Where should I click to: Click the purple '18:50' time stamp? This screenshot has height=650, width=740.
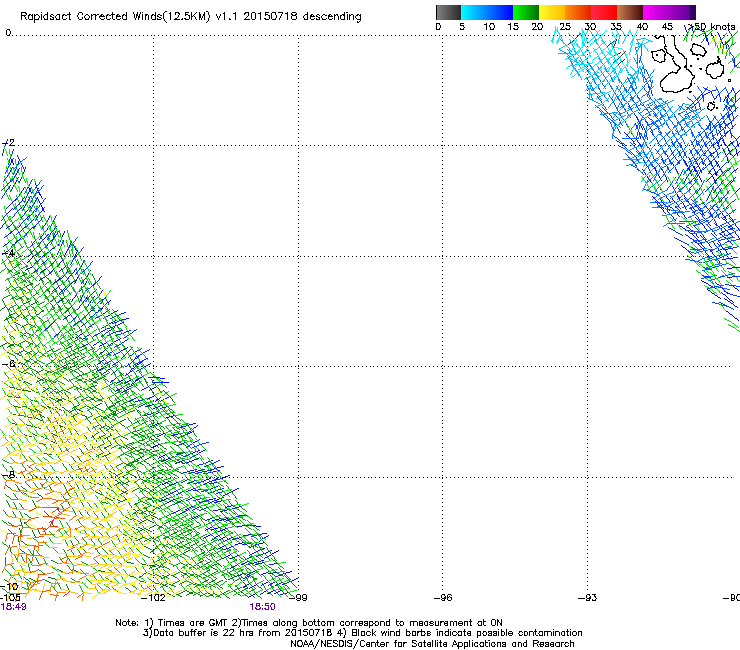click(x=262, y=607)
